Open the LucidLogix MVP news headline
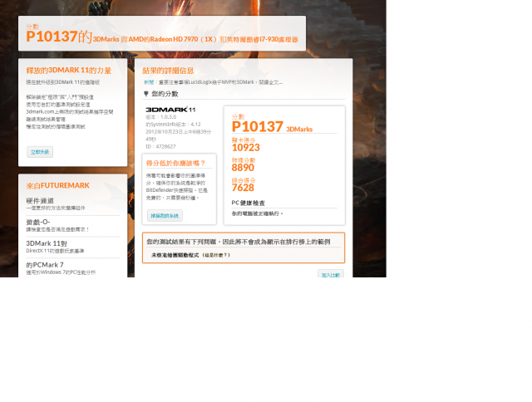The width and height of the screenshot is (532, 402). (220, 82)
